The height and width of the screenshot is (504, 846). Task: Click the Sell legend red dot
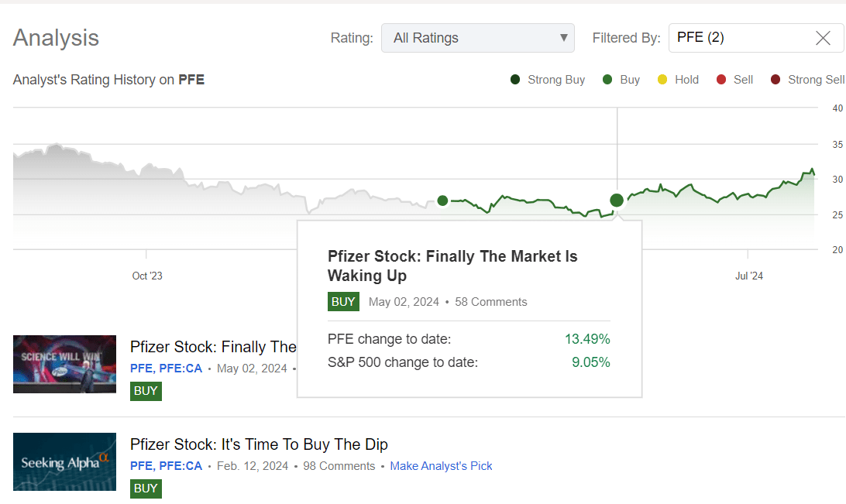point(721,80)
